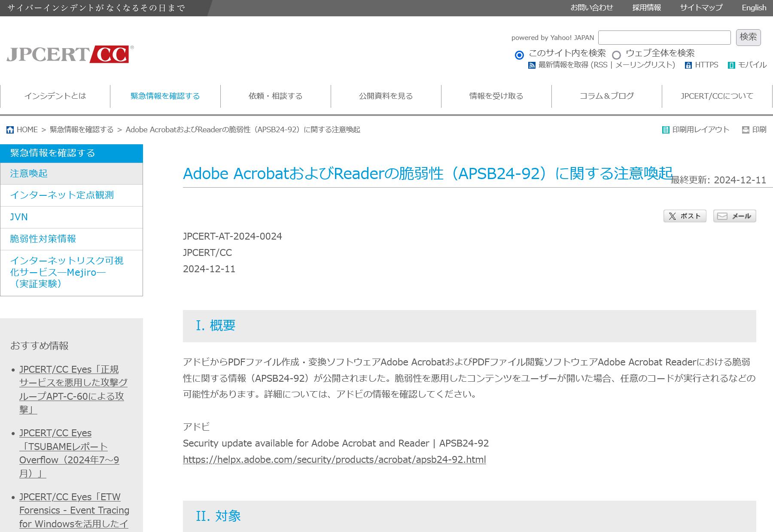Click 印刷 print link
This screenshot has height=532, width=773.
pos(759,130)
